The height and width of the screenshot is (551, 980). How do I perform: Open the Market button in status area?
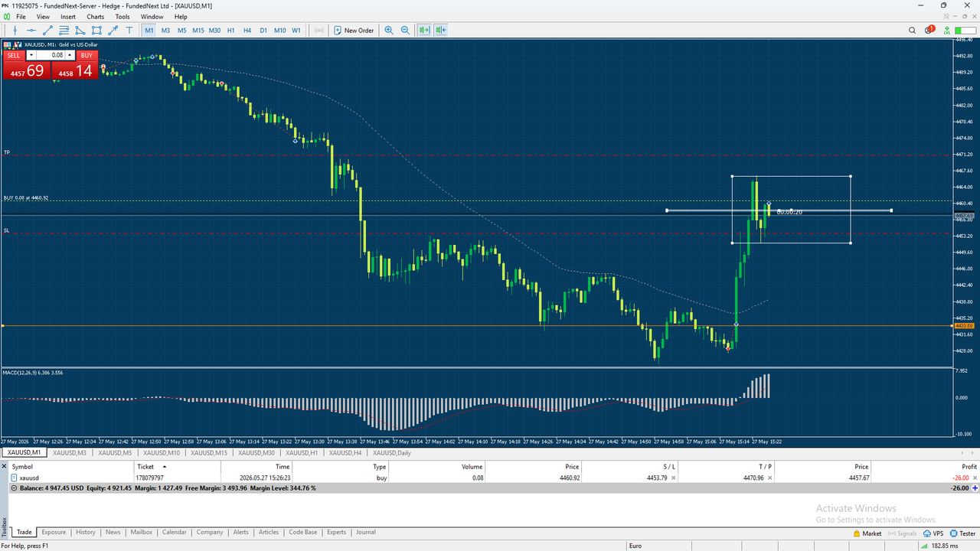867,533
